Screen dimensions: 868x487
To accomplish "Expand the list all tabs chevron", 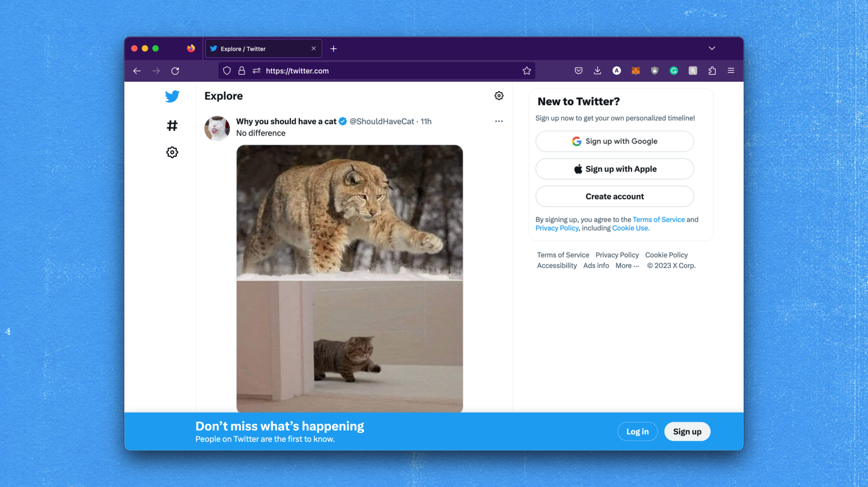I will click(x=712, y=49).
